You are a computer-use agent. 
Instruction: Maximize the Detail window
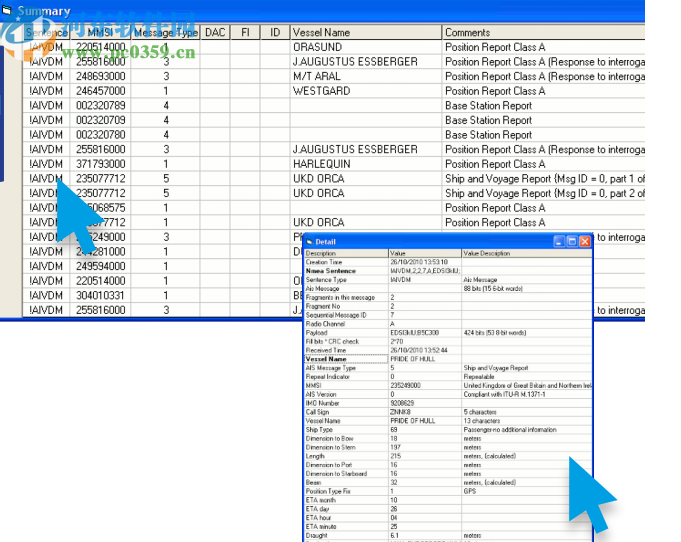point(572,241)
